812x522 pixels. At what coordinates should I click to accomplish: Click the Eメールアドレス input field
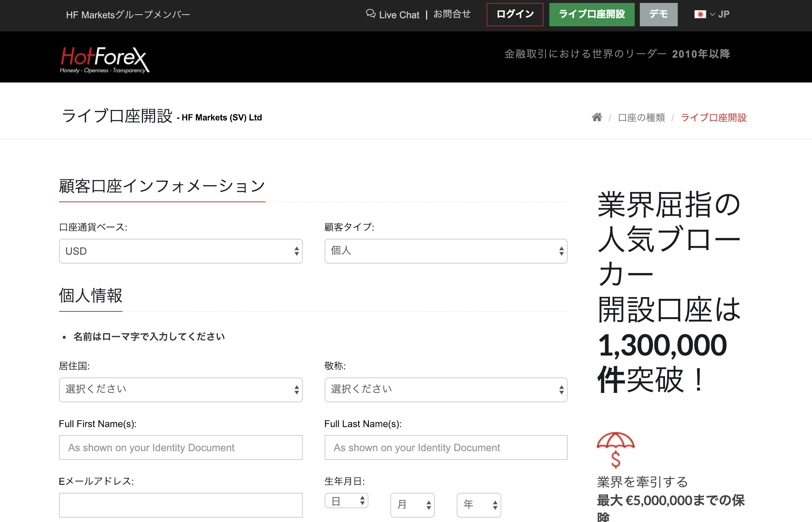(x=181, y=505)
